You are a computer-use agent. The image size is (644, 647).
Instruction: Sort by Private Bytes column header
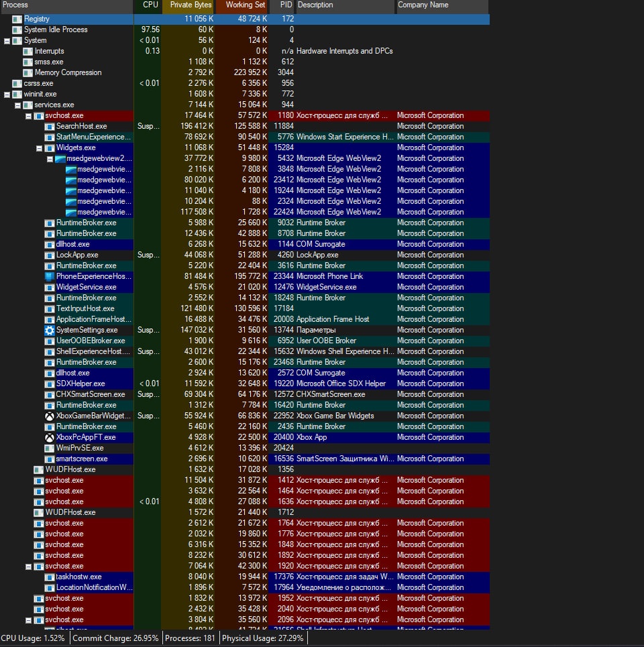(189, 5)
